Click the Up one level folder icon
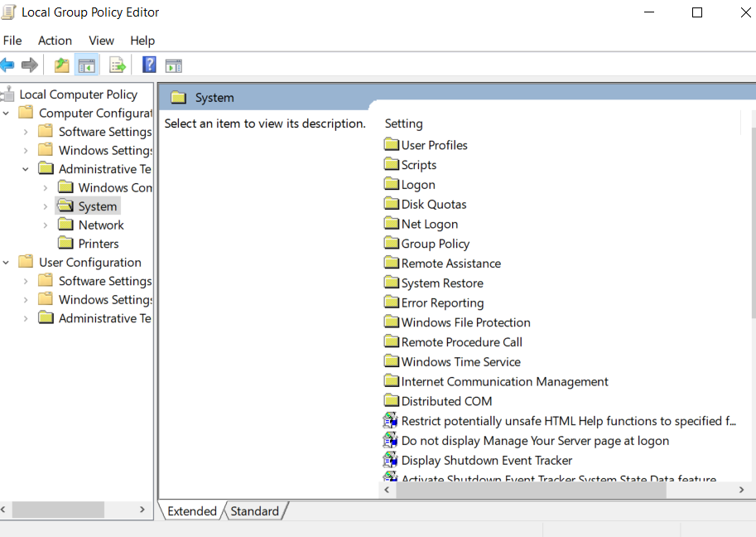 [x=61, y=65]
